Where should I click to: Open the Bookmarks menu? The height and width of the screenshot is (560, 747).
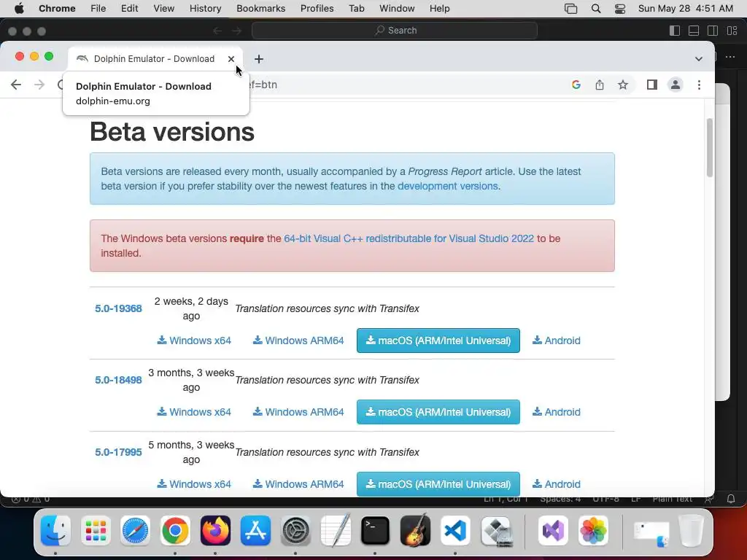(260, 8)
